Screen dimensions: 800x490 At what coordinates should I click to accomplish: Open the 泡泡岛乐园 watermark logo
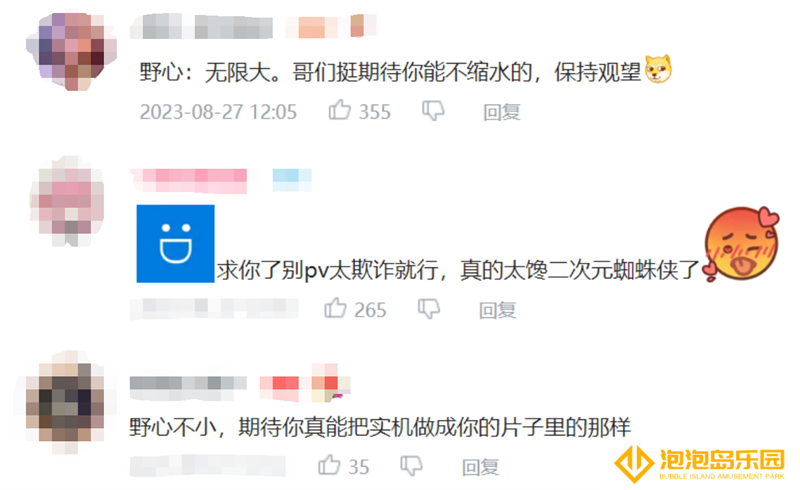(x=699, y=464)
